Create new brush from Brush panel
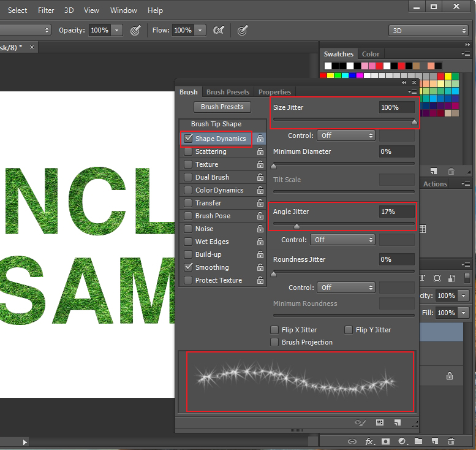Screen dimensions: 476x450 398,422
